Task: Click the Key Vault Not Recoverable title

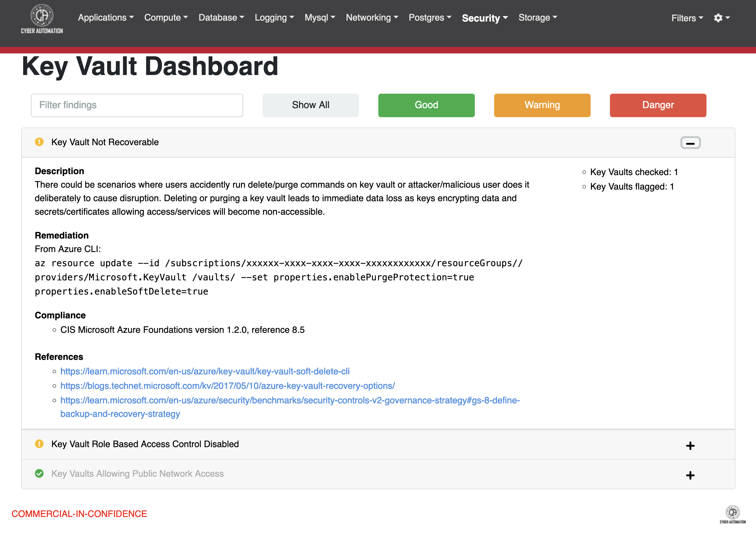Action: (x=105, y=142)
